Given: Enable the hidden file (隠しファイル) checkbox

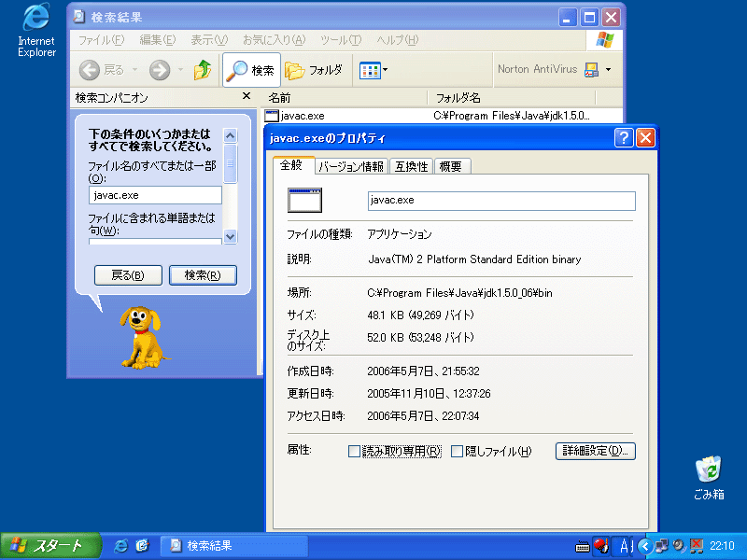Looking at the screenshot, I should pyautogui.click(x=458, y=452).
